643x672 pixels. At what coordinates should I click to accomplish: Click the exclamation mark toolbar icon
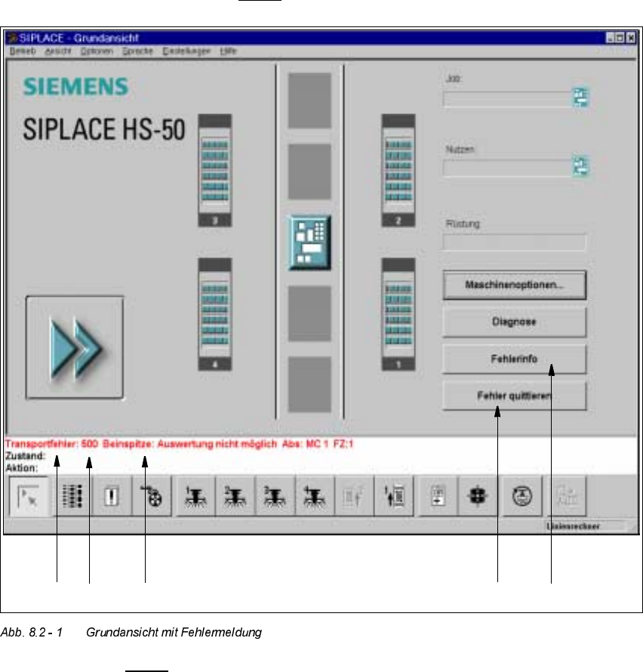112,496
